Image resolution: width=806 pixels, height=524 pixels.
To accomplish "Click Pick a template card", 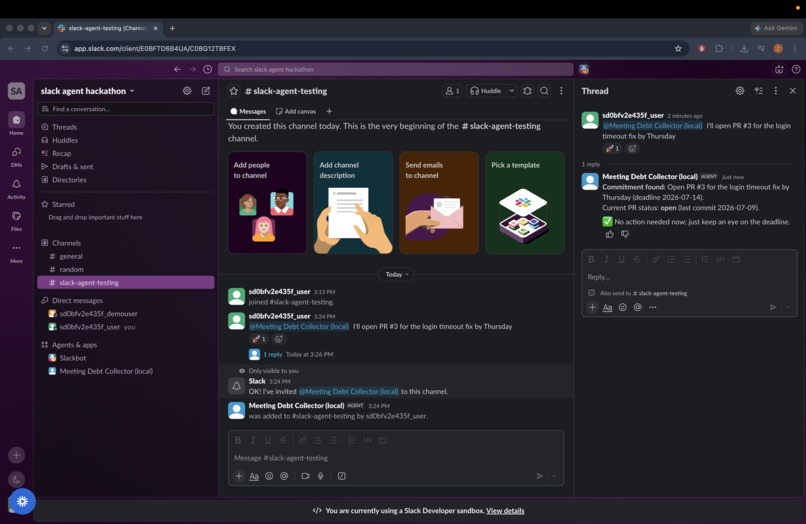I will pos(525,203).
